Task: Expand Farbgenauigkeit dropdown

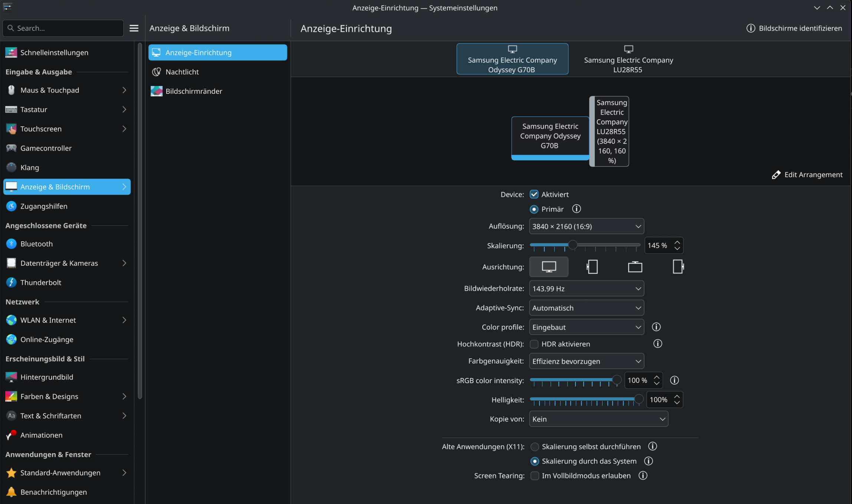Action: click(x=586, y=361)
